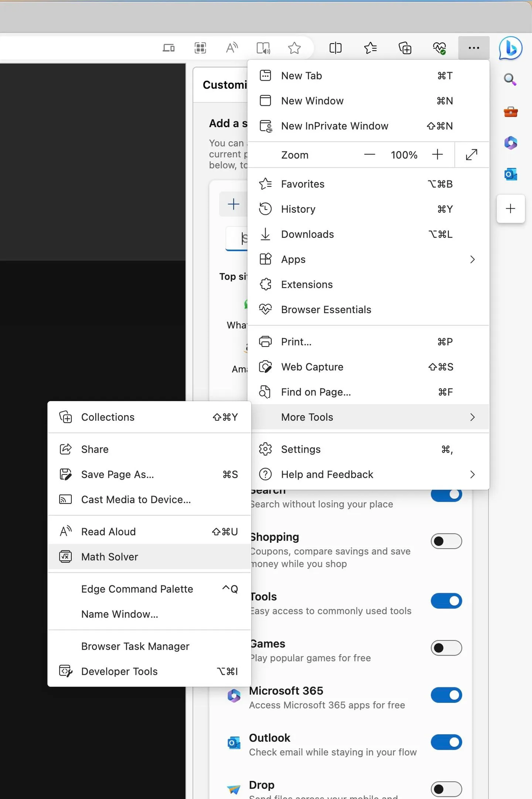The height and width of the screenshot is (799, 532).
Task: Click the app grid toolbar icon
Action: (200, 48)
